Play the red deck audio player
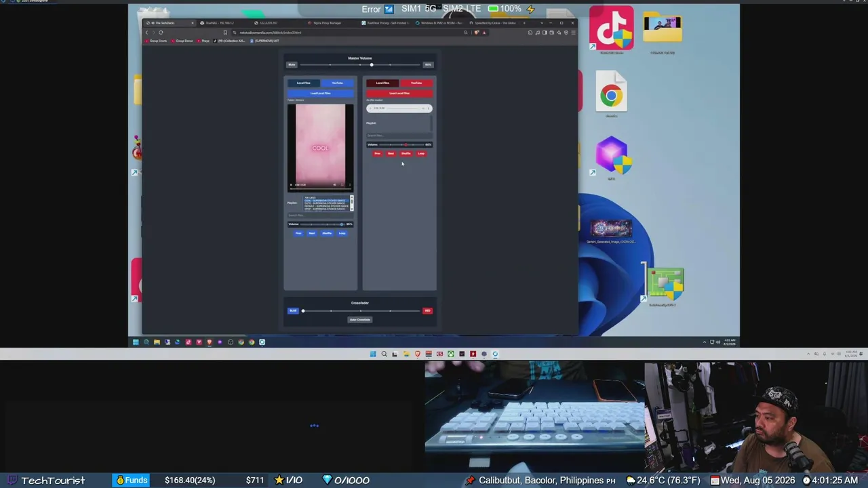The height and width of the screenshot is (488, 868). coord(371,108)
